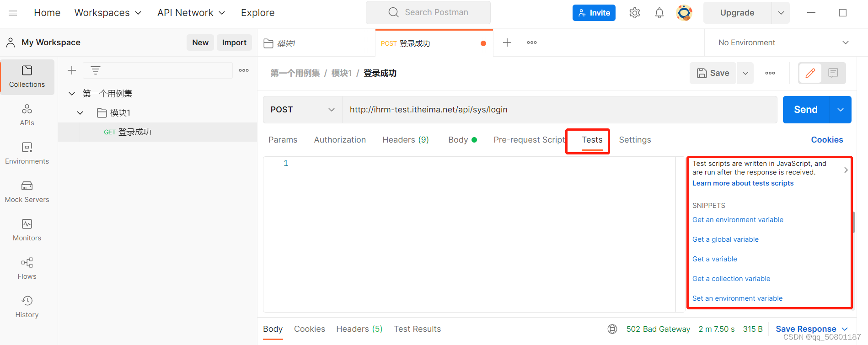Image resolution: width=868 pixels, height=345 pixels.
Task: Switch to the request Body tab
Action: tap(462, 140)
